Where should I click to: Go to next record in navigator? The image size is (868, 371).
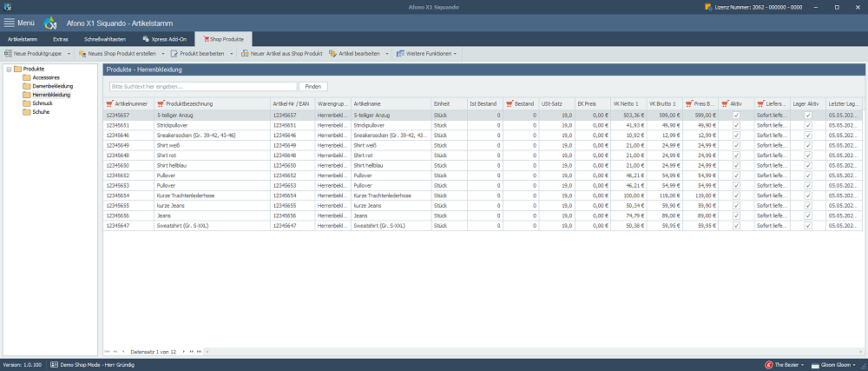pyautogui.click(x=183, y=352)
